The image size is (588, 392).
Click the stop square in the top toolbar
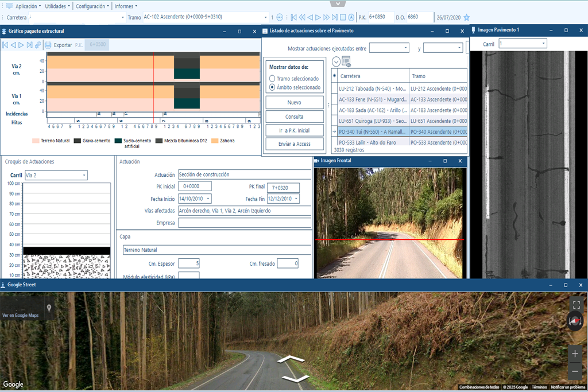tap(343, 17)
